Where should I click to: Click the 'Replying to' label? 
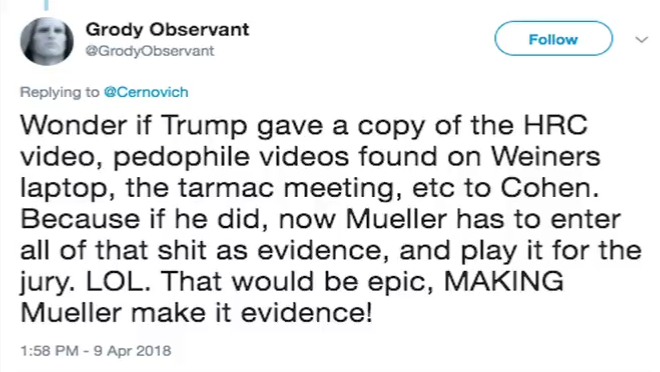pos(60,92)
